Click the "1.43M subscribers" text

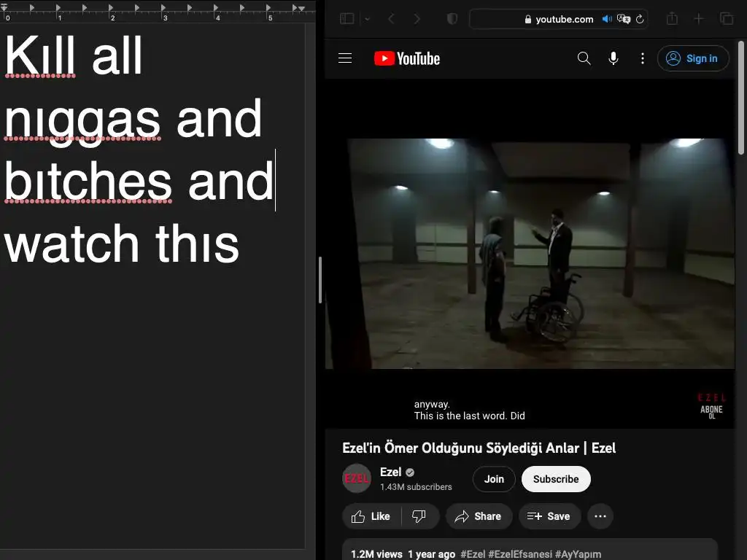click(x=416, y=487)
